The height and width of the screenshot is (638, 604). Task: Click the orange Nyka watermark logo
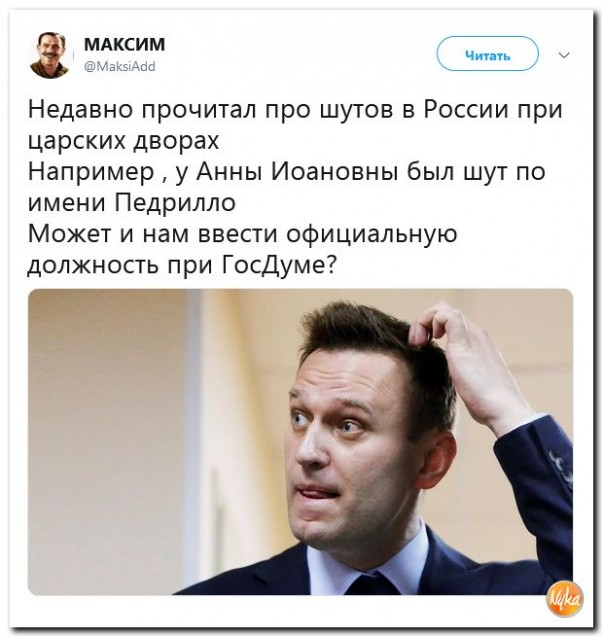(x=565, y=599)
